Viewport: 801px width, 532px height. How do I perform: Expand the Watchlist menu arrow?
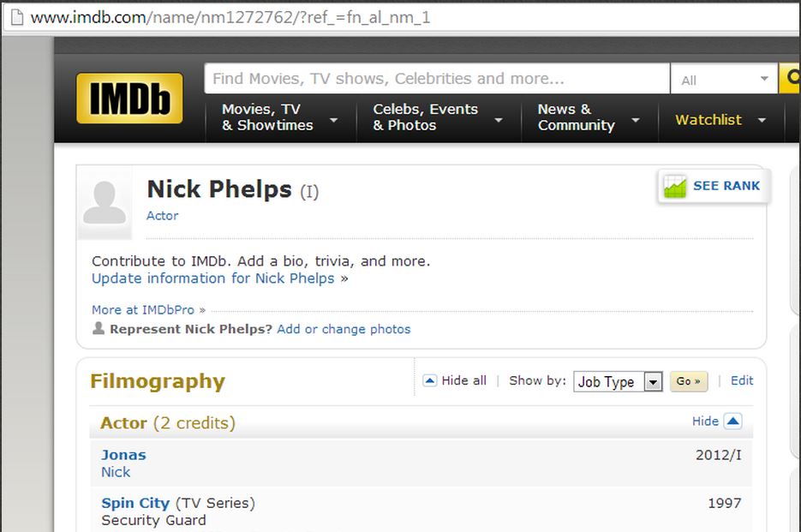pos(762,120)
